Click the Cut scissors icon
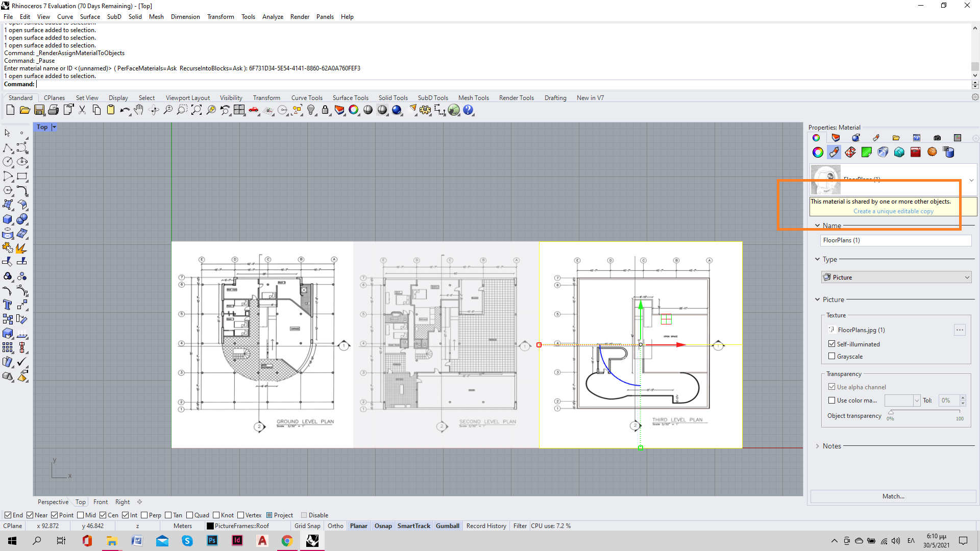980x551 pixels. point(82,110)
